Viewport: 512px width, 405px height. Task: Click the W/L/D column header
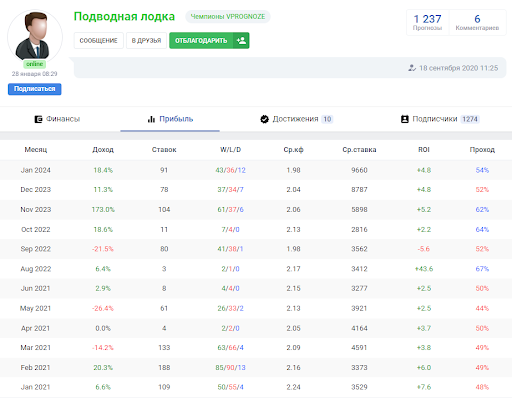tap(230, 150)
